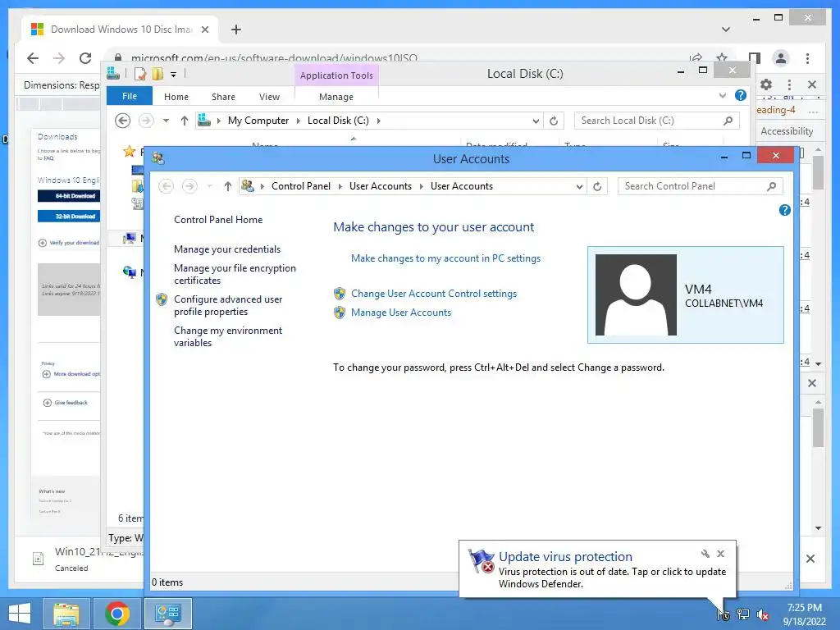The image size is (840, 630).
Task: Click the 32-bit Download button in Chrome page
Action: coord(69,217)
